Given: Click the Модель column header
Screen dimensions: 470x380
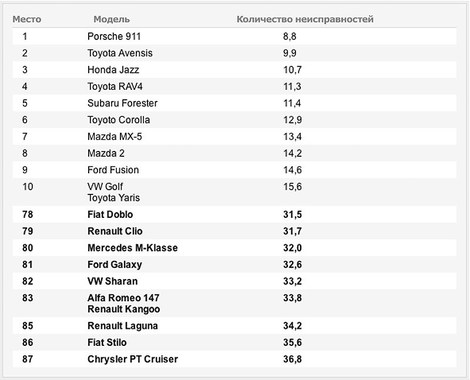Looking at the screenshot, I should click(112, 19).
